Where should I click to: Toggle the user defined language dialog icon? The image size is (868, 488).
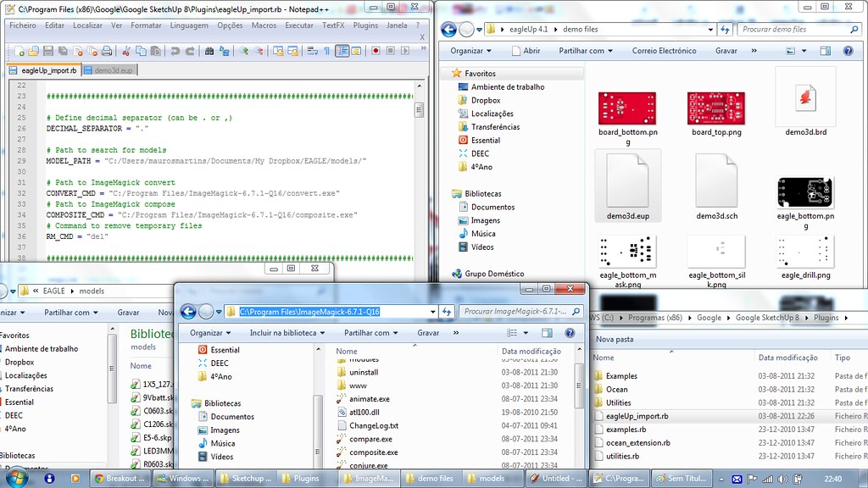(x=357, y=51)
